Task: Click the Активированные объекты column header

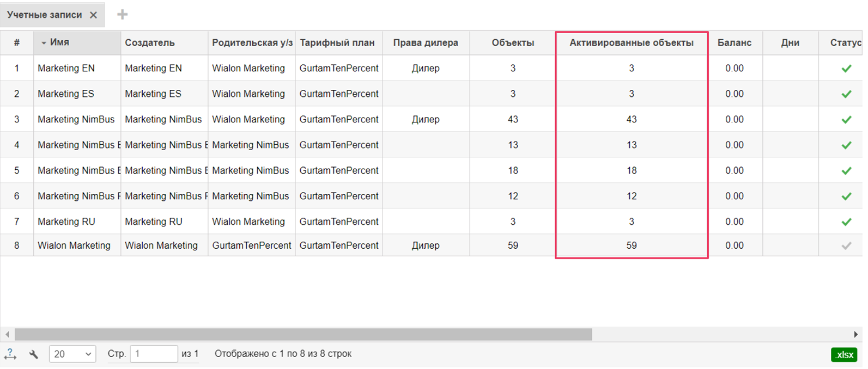Action: click(631, 43)
